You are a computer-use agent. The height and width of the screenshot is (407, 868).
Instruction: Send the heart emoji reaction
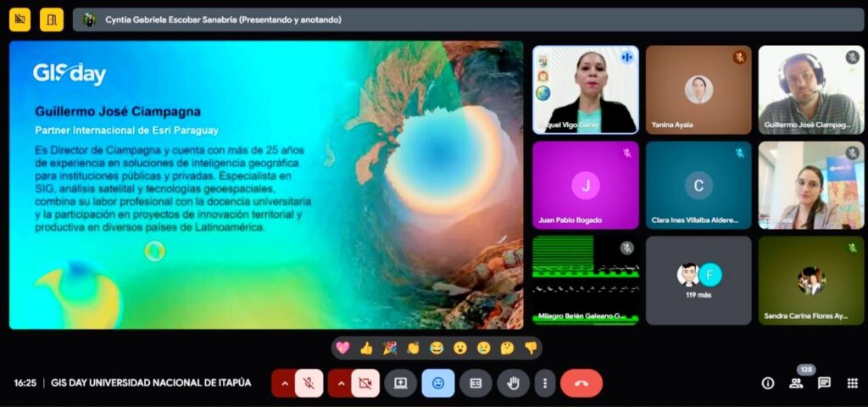click(342, 348)
